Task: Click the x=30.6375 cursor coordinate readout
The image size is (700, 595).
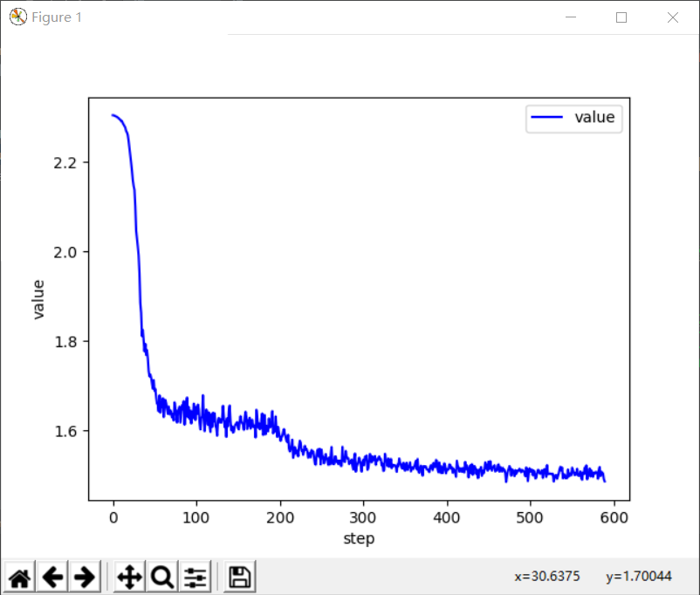Action: [x=547, y=577]
